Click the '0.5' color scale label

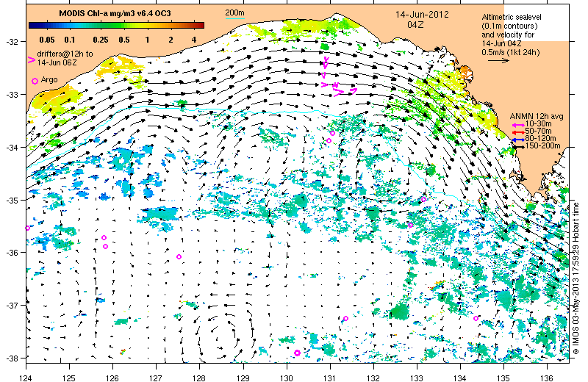pos(124,40)
